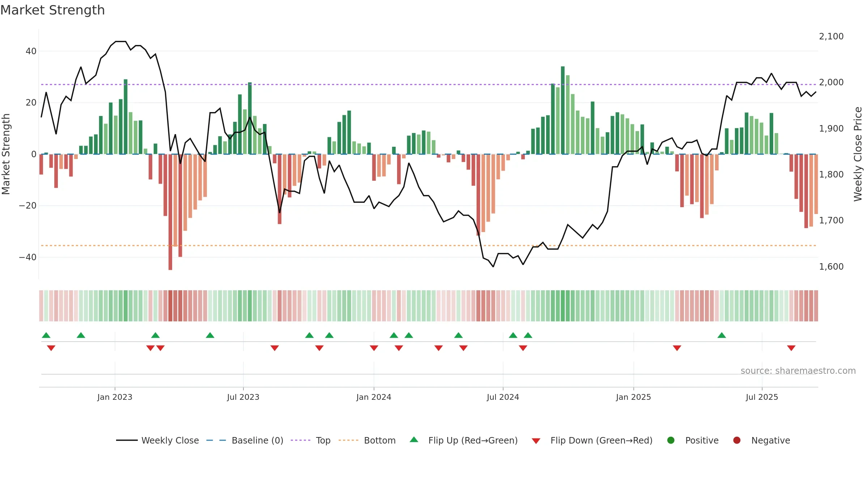Click the green Flip Up triangle icon in legend
This screenshot has height=488, width=868.
pos(414,440)
